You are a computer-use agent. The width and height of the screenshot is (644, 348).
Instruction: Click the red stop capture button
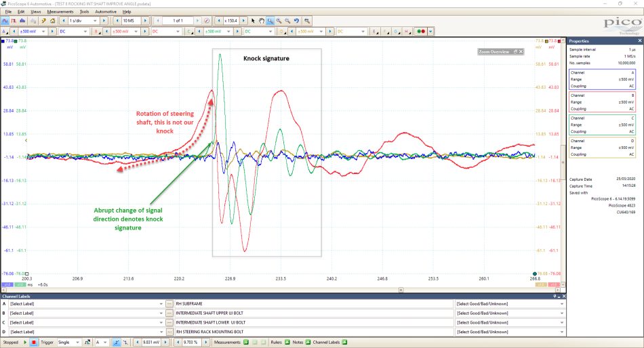tap(34, 343)
